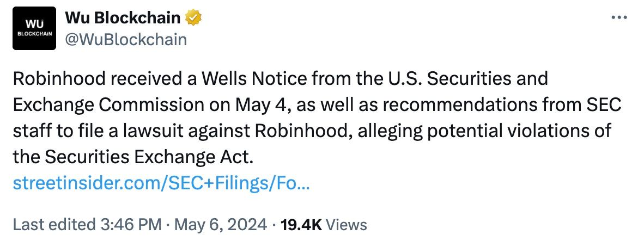644x241 pixels.
Task: Click the Views label
Action: (x=347, y=224)
